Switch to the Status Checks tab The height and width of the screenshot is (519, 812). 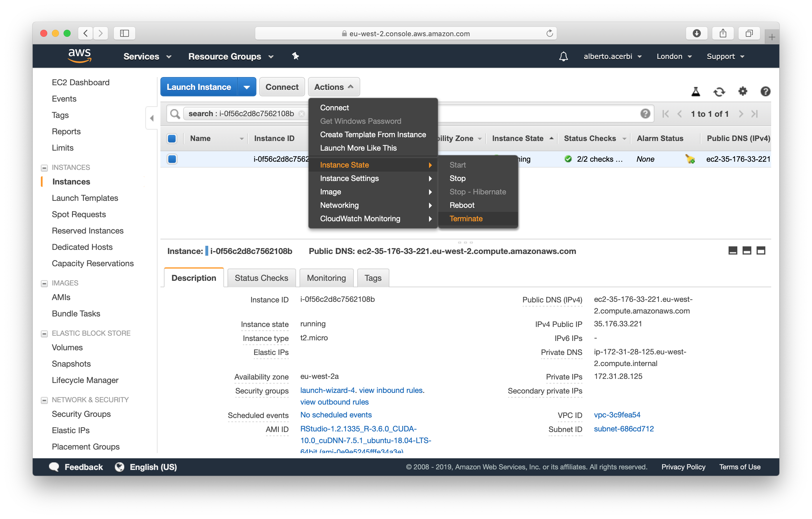[261, 278]
